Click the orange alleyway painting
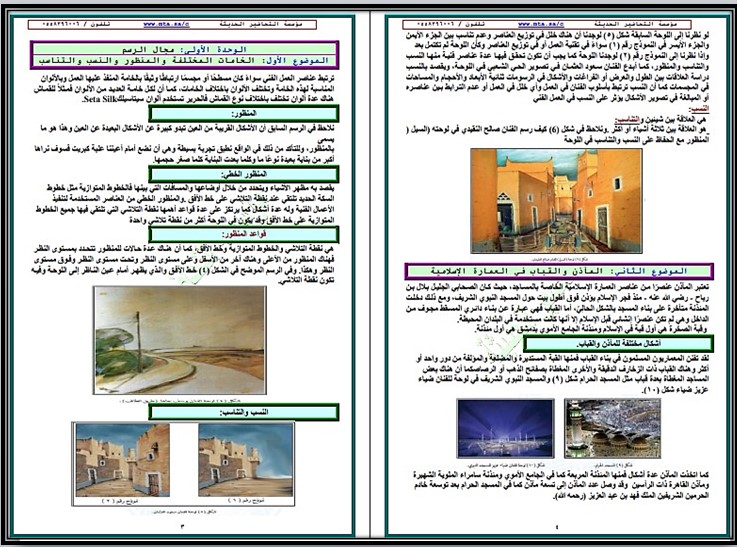 tap(557, 201)
